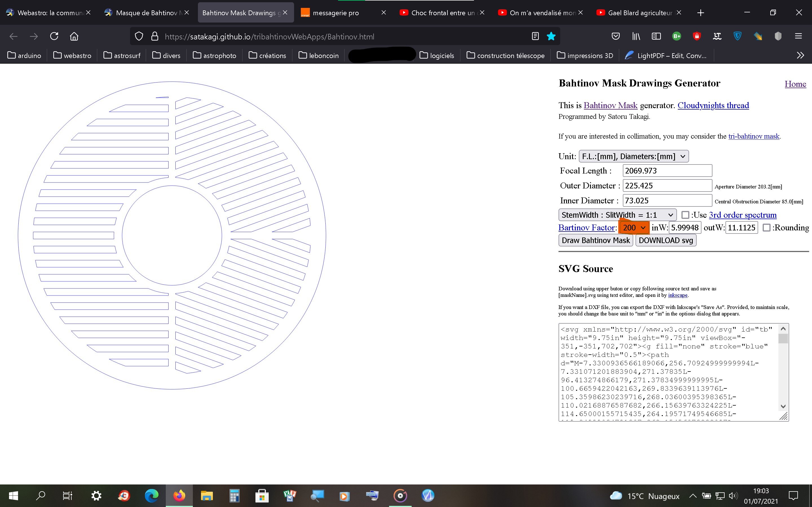Open the Firefox hamburger menu
Viewport: 812px width, 507px height.
click(798, 36)
